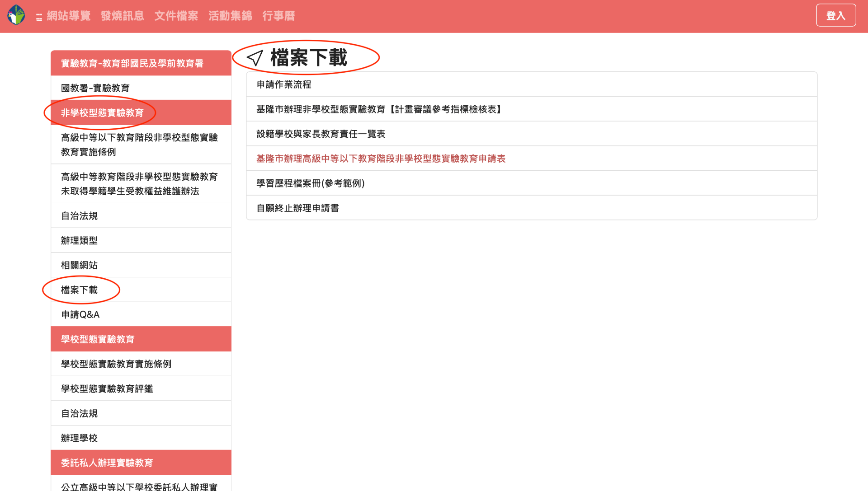Image resolution: width=868 pixels, height=491 pixels.
Task: Click the site logo icon
Action: 16,15
